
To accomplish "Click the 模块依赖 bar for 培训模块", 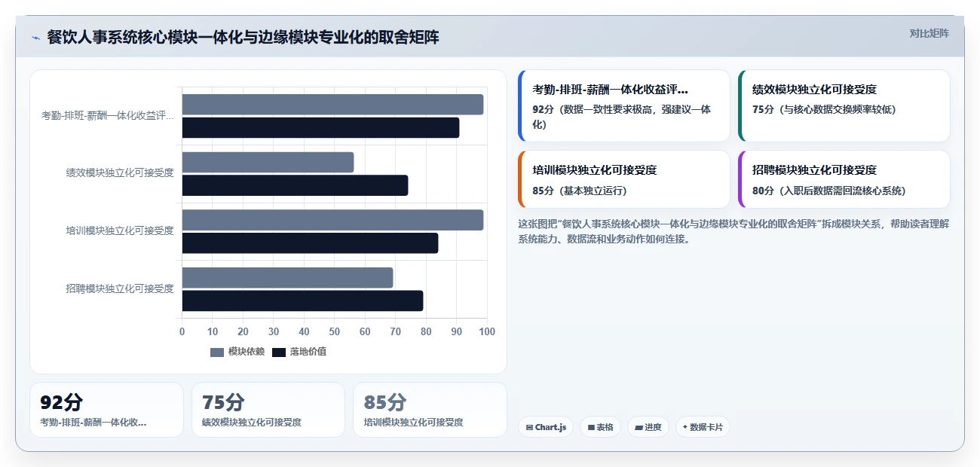I will (332, 220).
